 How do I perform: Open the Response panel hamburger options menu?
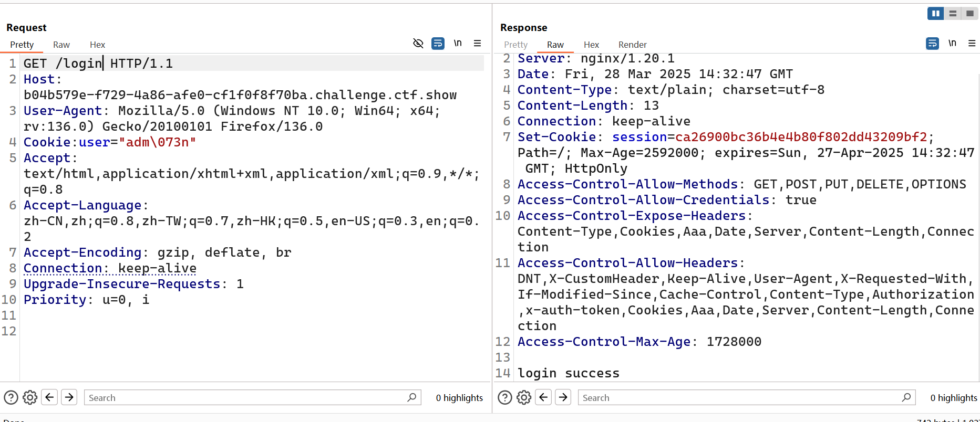pos(972,43)
